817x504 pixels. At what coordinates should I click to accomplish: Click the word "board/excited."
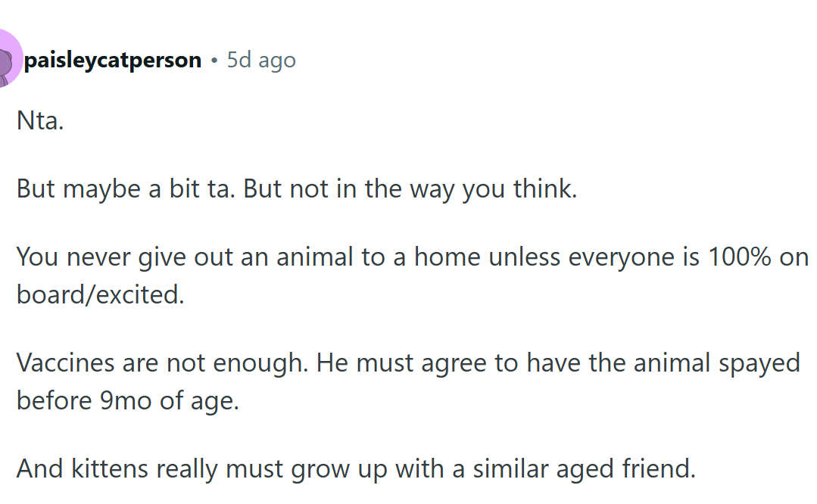100,294
